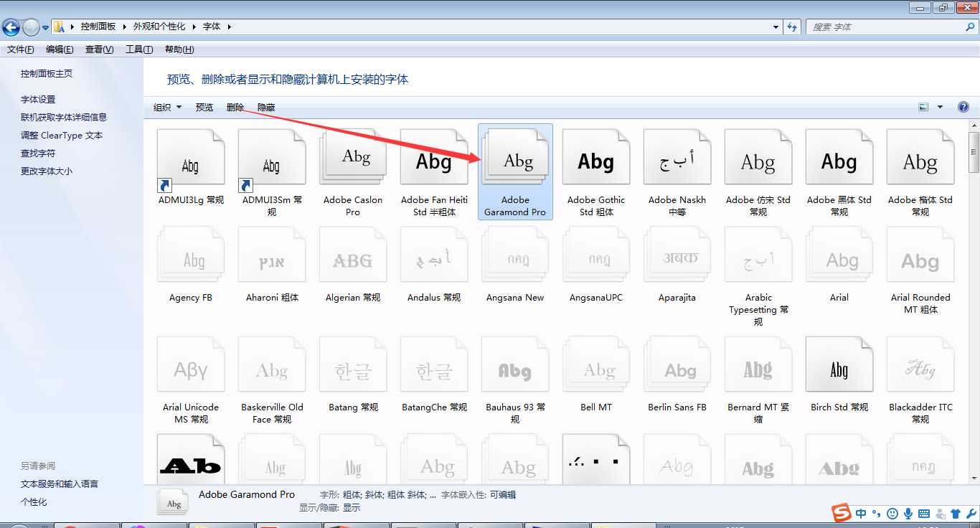Open 更改字体大小 link
Image resolution: width=980 pixels, height=528 pixels.
click(x=47, y=171)
